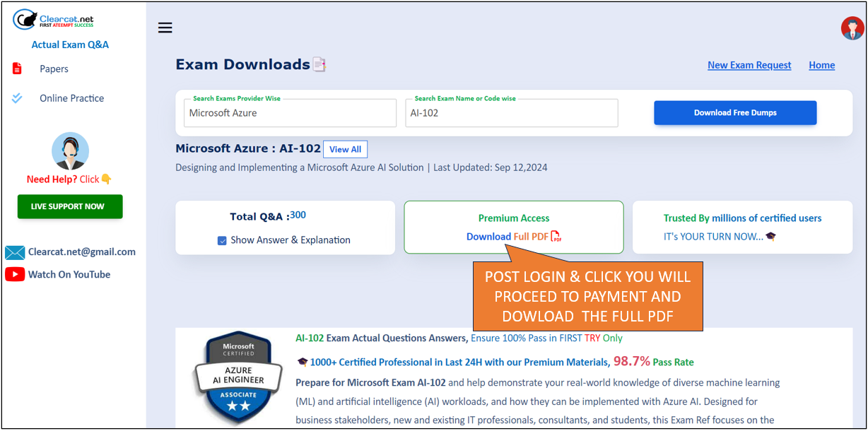
Task: Click the PDF file icon beside Full PDF
Action: [x=556, y=237]
